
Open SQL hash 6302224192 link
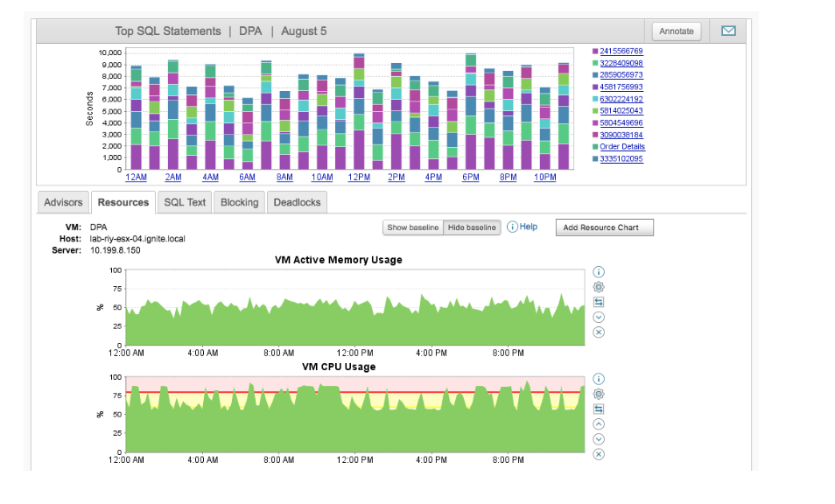point(621,99)
